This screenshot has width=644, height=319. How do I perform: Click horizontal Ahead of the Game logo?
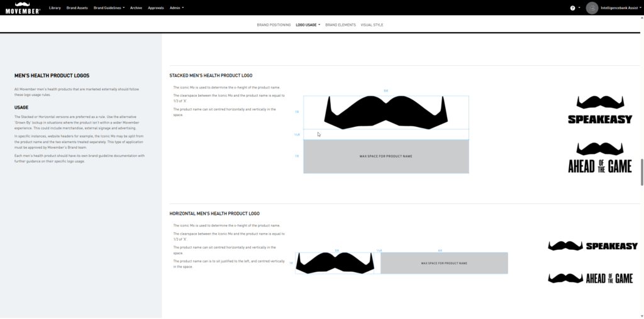pos(590,278)
